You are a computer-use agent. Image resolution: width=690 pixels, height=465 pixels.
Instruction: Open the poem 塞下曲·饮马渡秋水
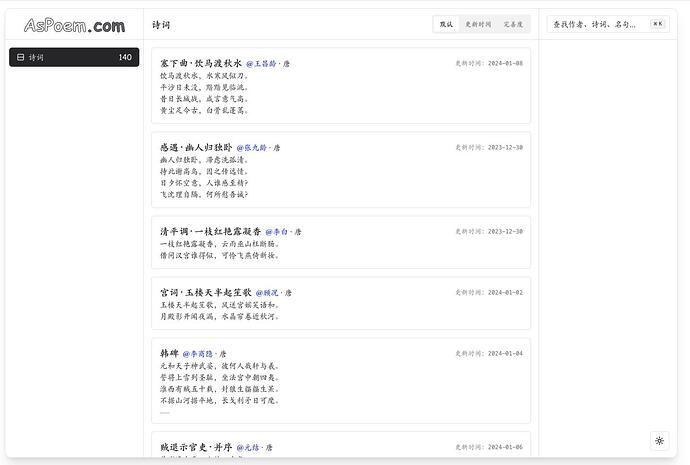(x=201, y=63)
